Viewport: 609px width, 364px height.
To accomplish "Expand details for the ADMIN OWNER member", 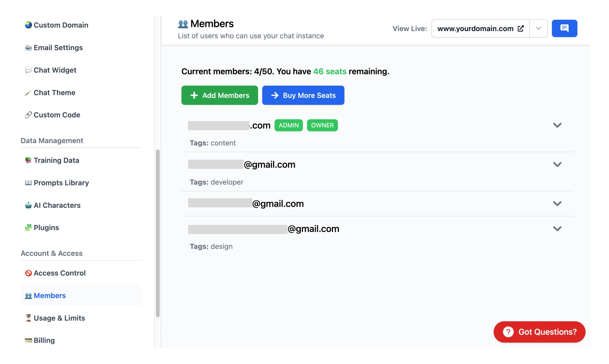I will [x=557, y=125].
